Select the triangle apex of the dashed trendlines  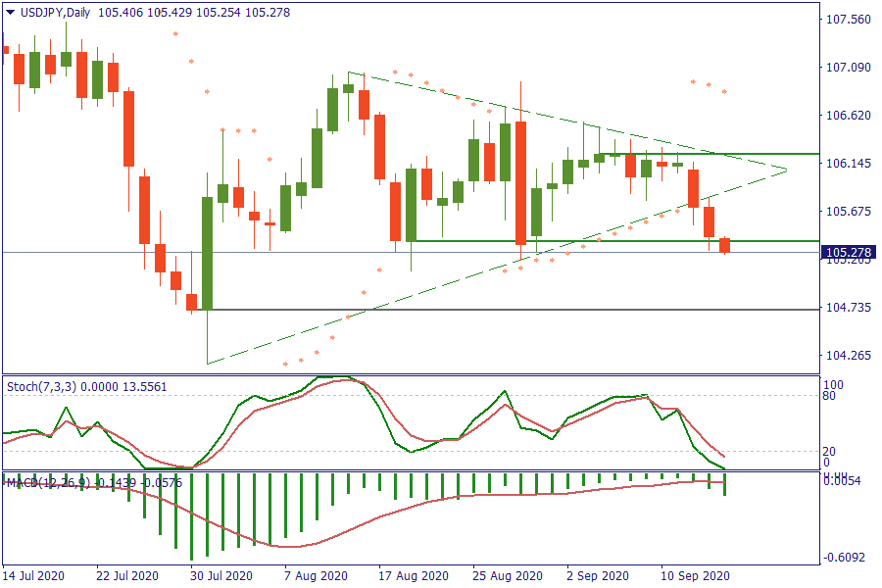(x=786, y=170)
